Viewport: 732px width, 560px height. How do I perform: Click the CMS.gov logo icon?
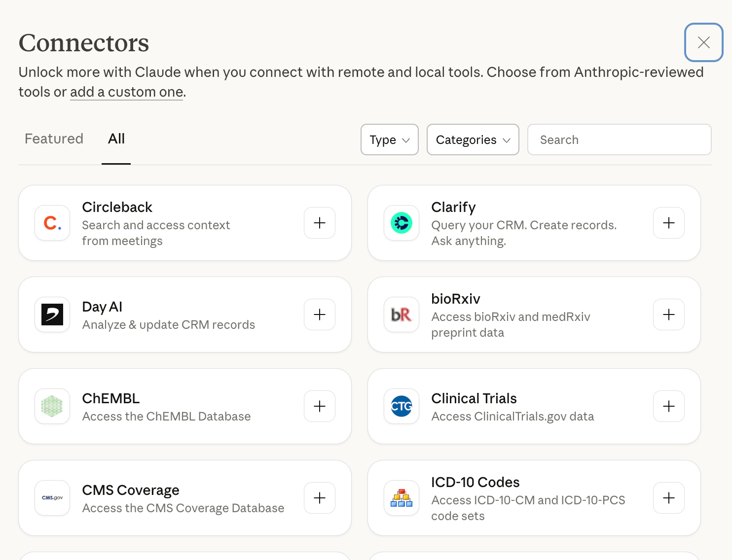click(x=52, y=498)
